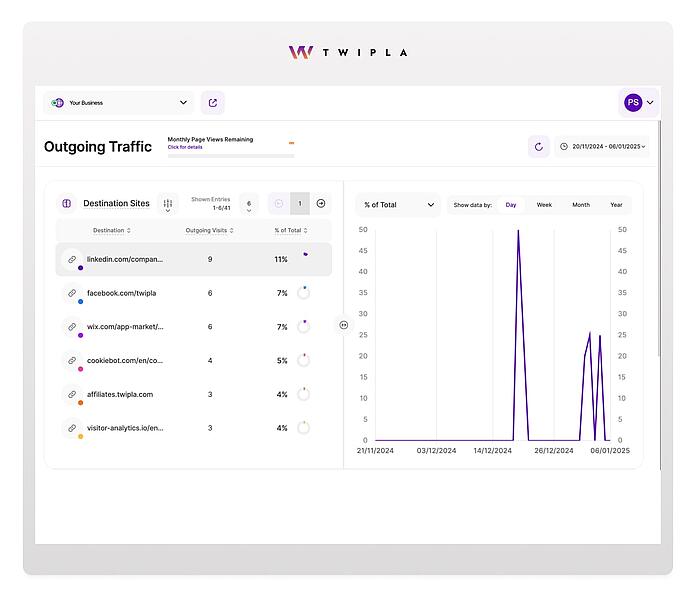Go to previous page arrow

(279, 203)
